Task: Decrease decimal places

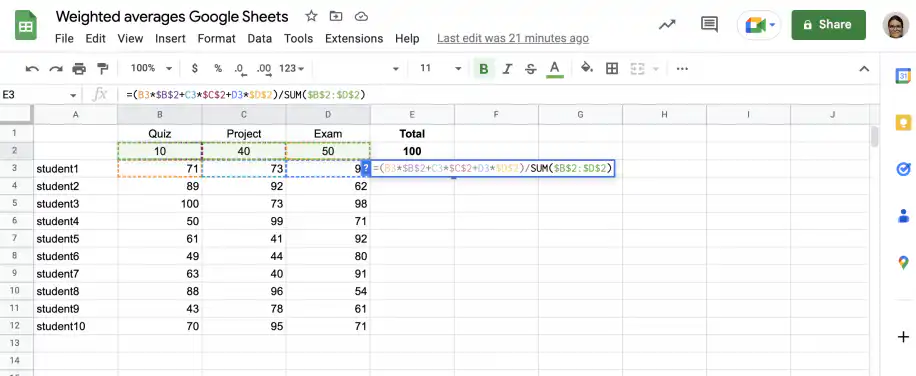Action: [240, 69]
